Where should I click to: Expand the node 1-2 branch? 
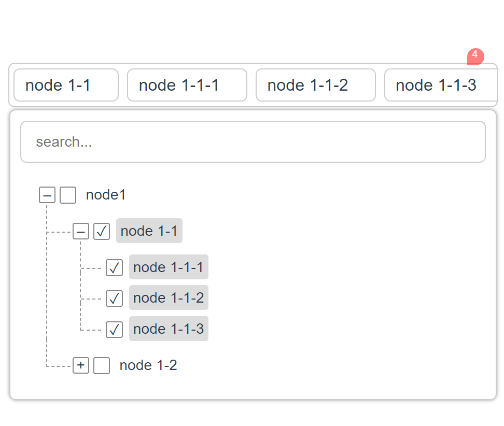pos(81,365)
